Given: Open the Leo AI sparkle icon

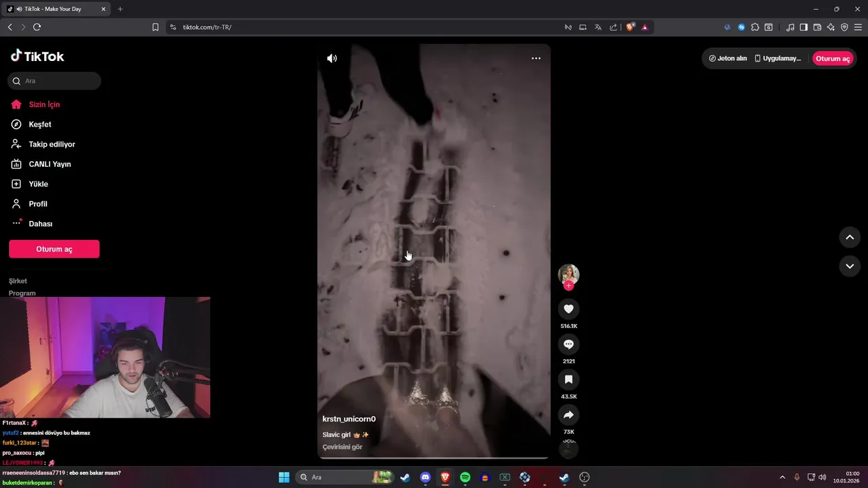Looking at the screenshot, I should (x=831, y=27).
